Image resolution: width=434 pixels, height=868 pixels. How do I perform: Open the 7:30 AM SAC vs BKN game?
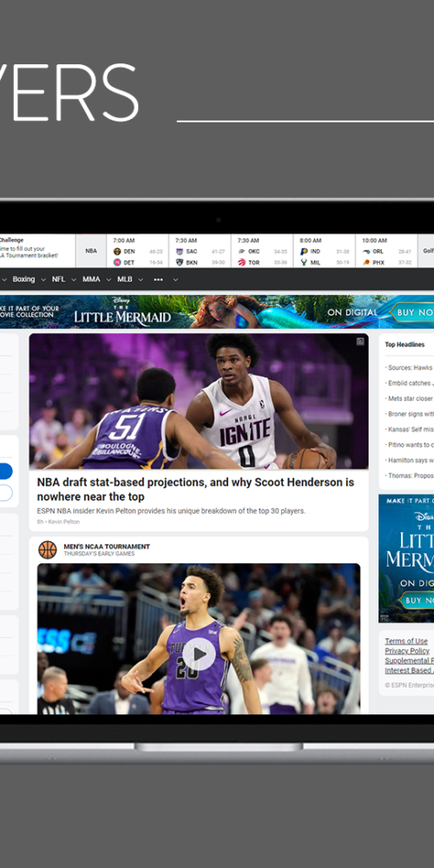[x=200, y=252]
